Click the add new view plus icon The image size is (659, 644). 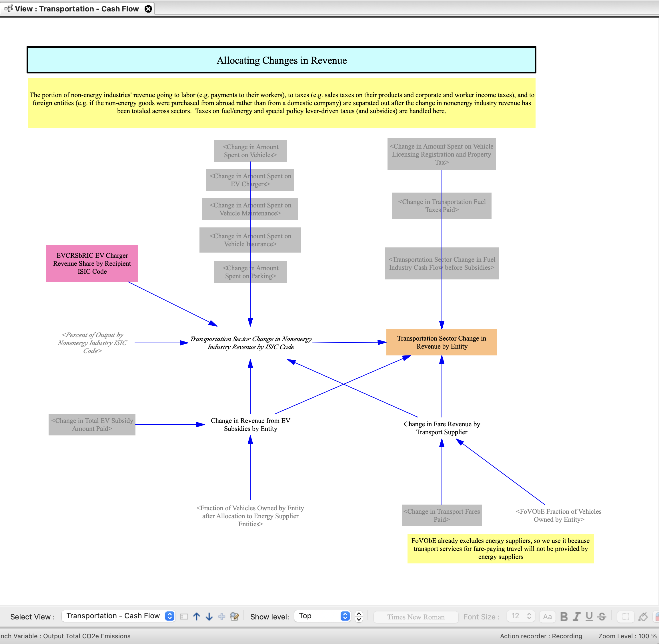(x=221, y=616)
